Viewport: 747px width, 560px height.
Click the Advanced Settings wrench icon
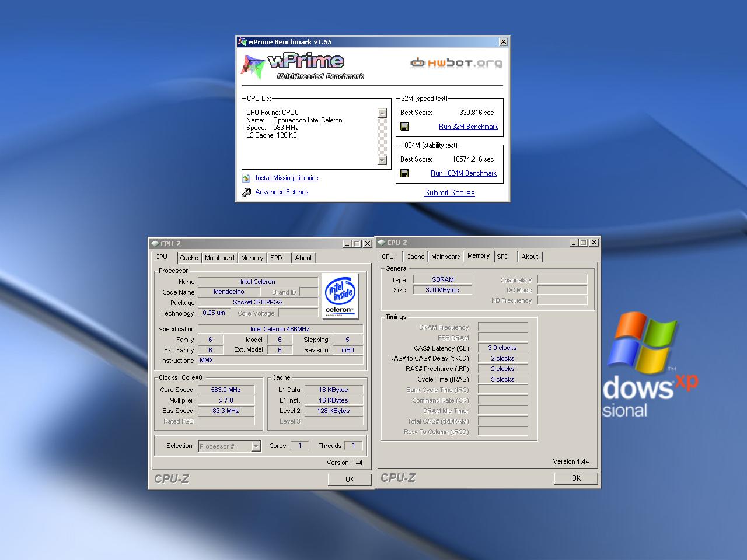246,192
